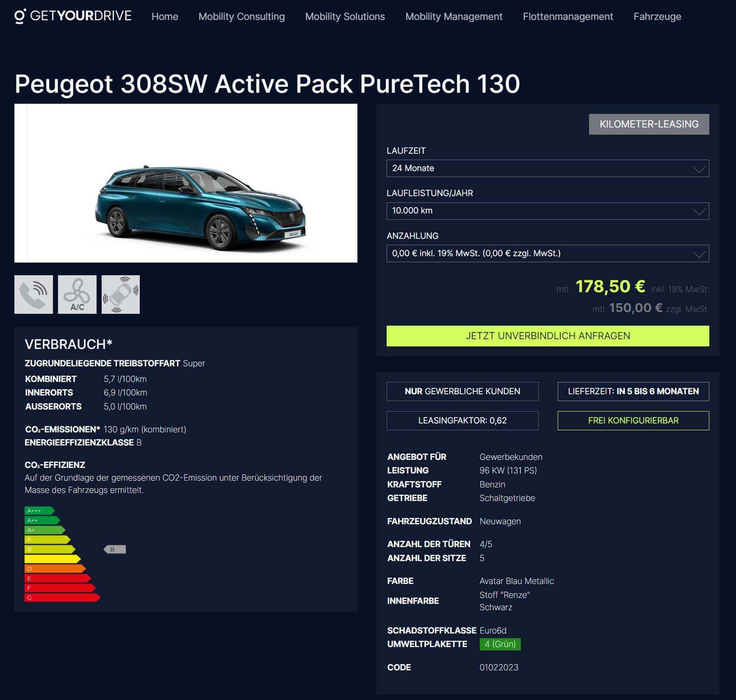Click the Euro6d Schadstoffklasse value
Image resolution: width=736 pixels, height=700 pixels.
493,631
